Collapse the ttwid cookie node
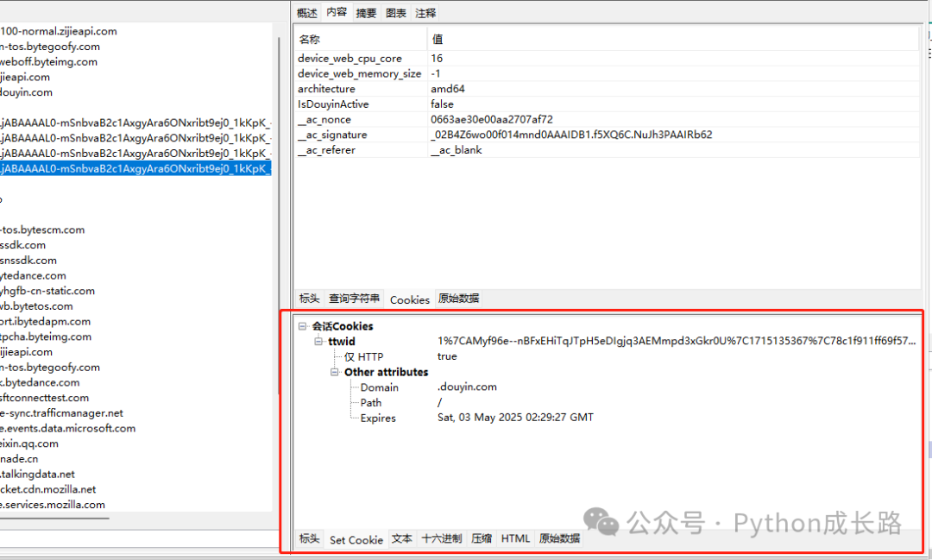 (318, 341)
